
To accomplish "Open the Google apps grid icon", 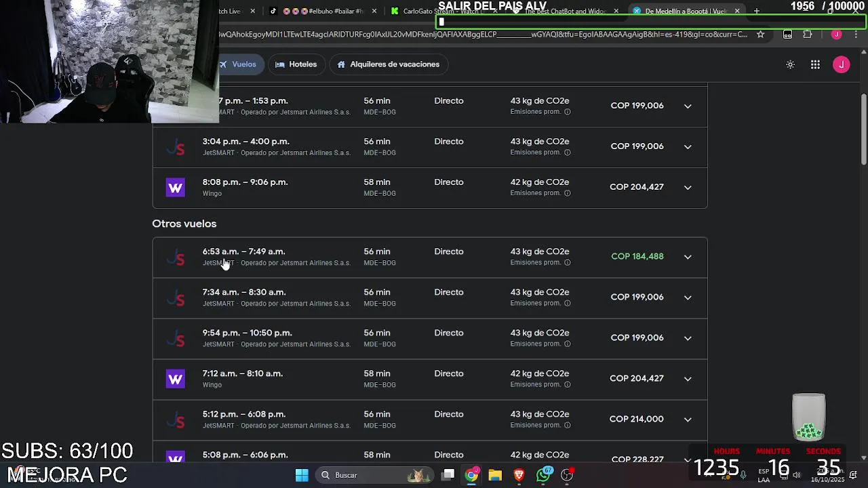I will [815, 64].
